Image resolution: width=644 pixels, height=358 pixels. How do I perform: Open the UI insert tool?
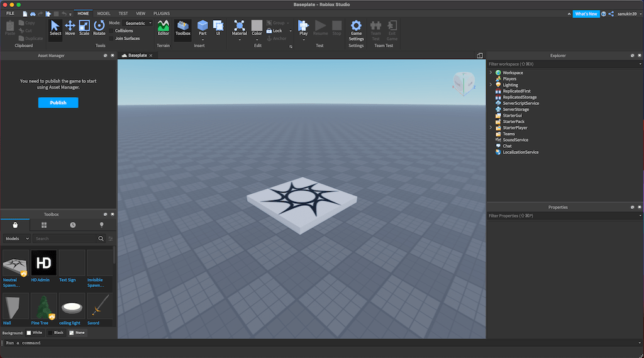(x=218, y=28)
